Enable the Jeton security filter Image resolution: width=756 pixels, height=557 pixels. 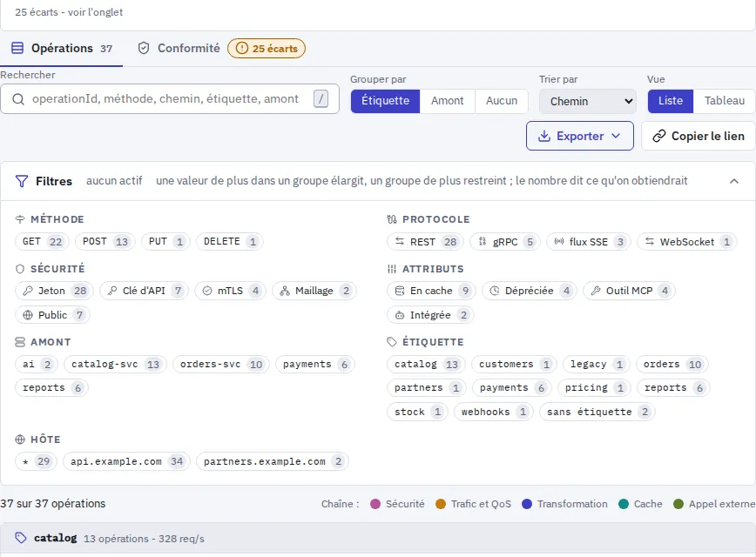pyautogui.click(x=55, y=291)
